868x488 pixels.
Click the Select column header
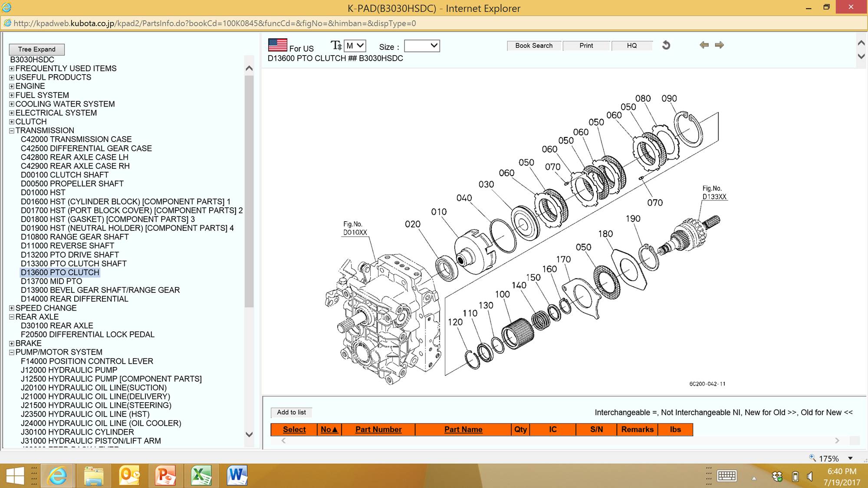click(294, 429)
